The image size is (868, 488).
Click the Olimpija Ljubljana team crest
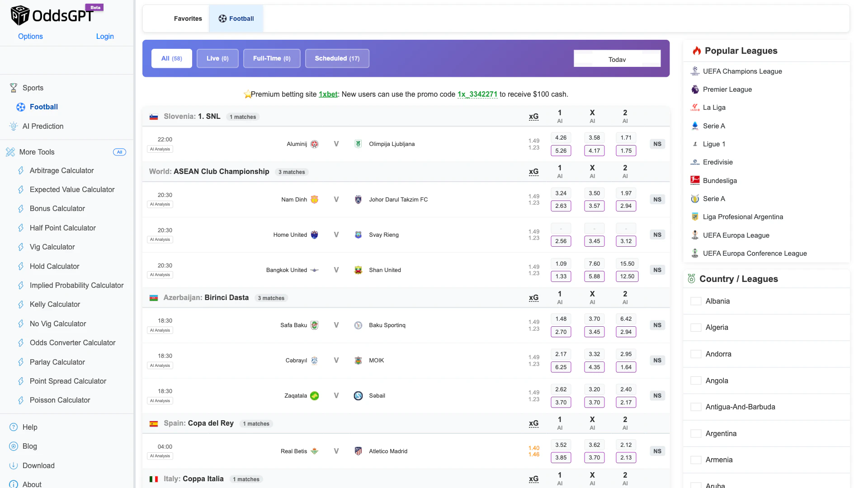click(x=358, y=144)
